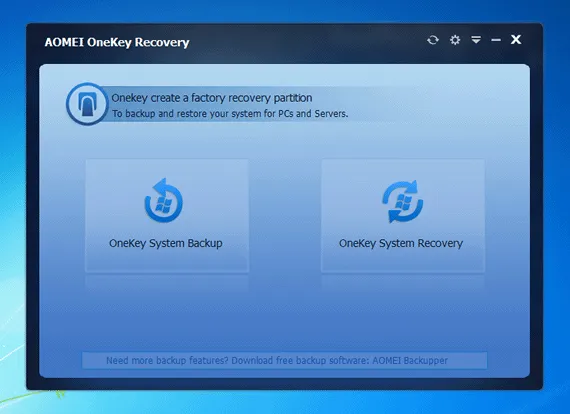The width and height of the screenshot is (570, 414).
Task: Click 'To backup and restore your system' subtitle
Action: click(230, 114)
